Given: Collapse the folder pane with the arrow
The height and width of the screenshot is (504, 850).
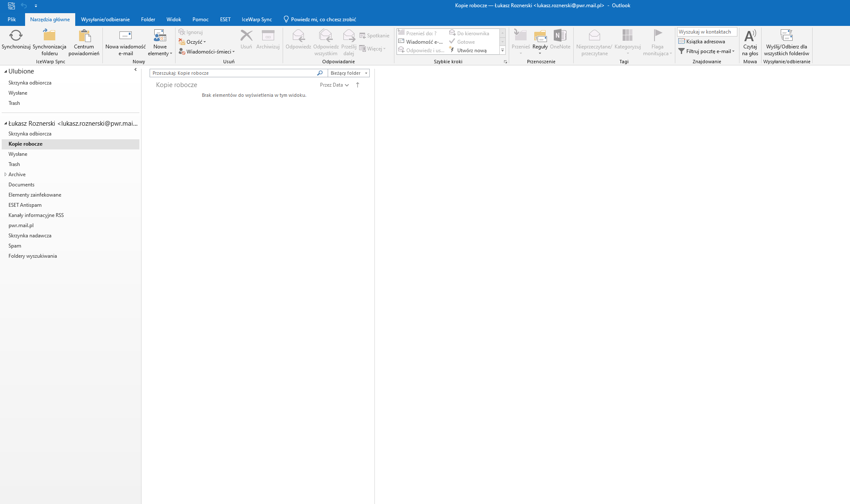Looking at the screenshot, I should click(x=136, y=70).
